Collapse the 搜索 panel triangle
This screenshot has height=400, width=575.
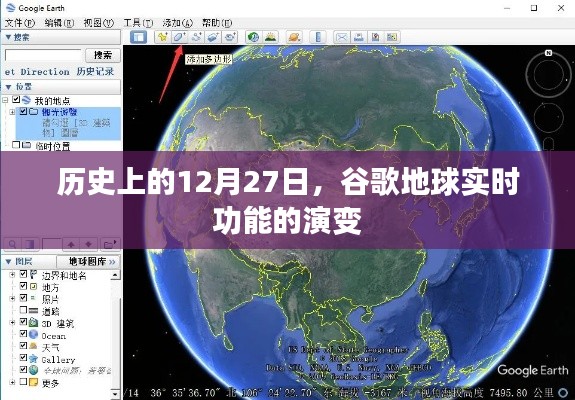(8, 37)
